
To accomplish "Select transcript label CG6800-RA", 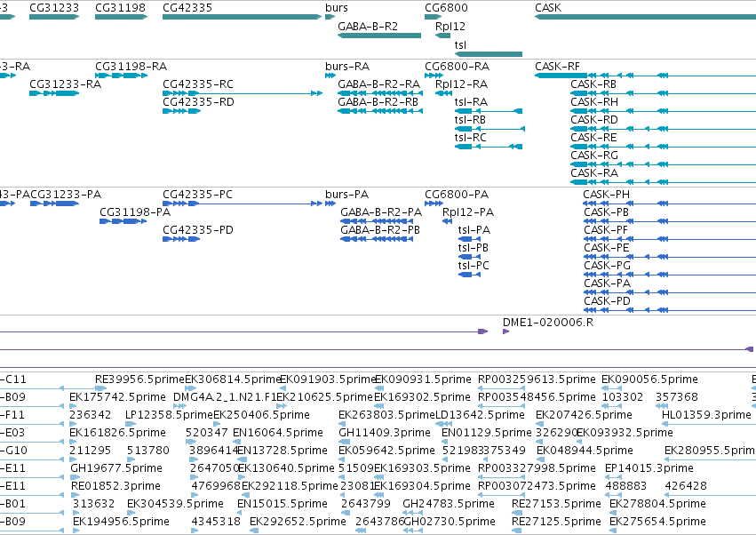I will tap(458, 66).
